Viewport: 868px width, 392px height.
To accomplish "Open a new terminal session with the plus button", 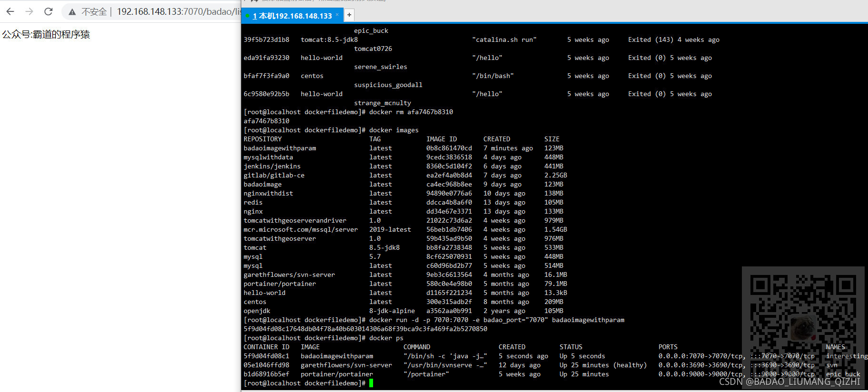I will tap(349, 15).
